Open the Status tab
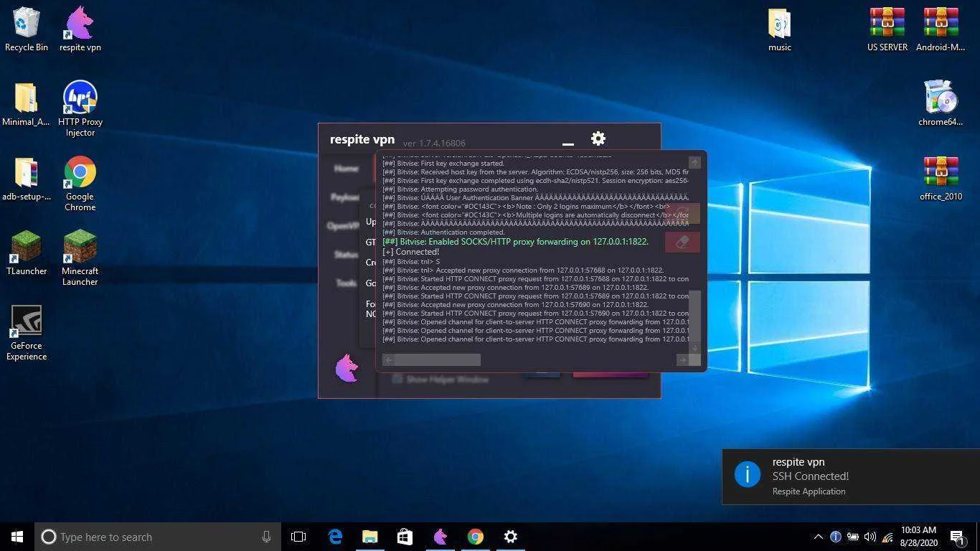This screenshot has height=551, width=980. coord(346,255)
